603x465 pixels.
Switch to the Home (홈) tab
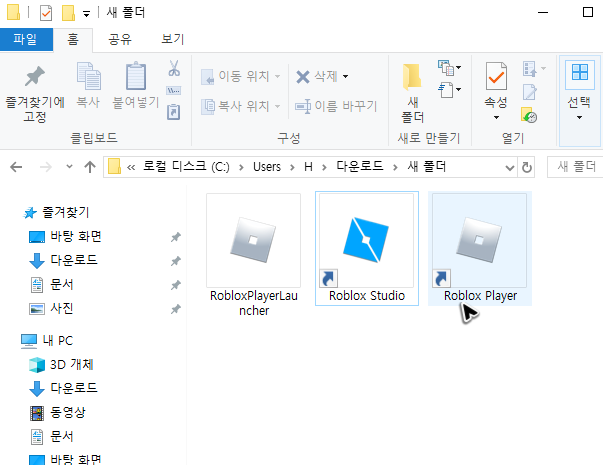73,39
